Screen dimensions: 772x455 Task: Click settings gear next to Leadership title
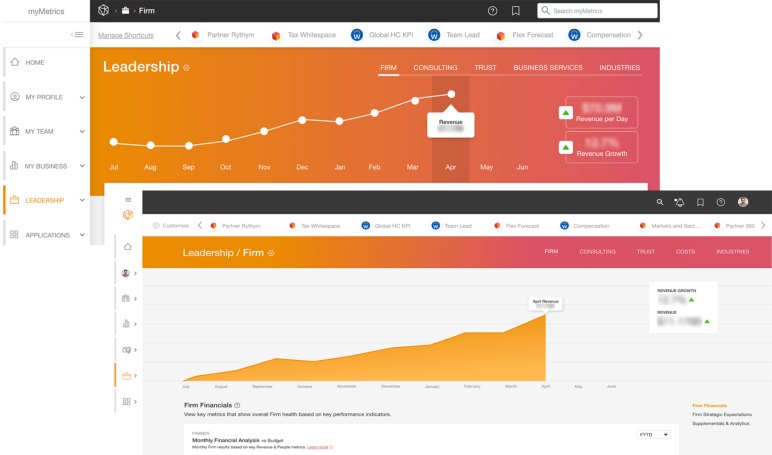point(187,68)
